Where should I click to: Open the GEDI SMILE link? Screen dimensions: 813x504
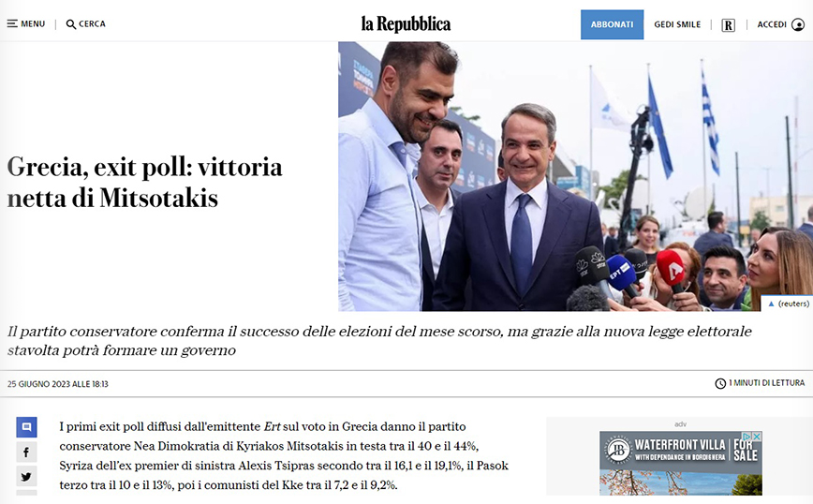pyautogui.click(x=677, y=24)
